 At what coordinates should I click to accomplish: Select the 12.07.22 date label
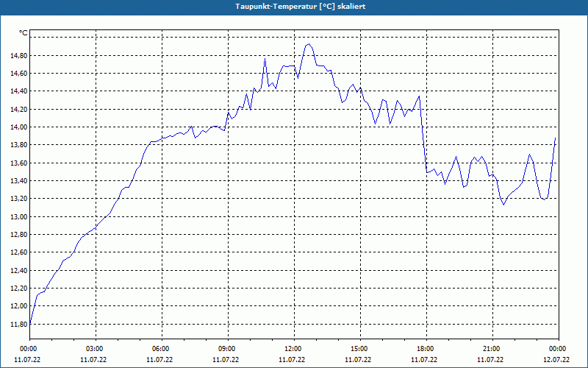[556, 360]
